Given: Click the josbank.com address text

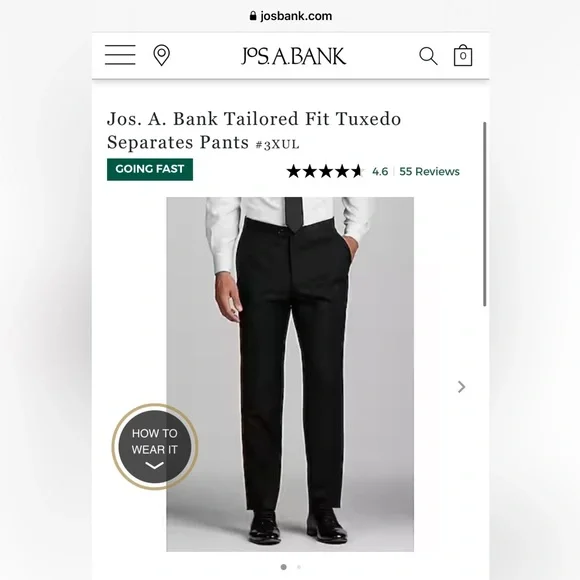Looking at the screenshot, I should (296, 16).
